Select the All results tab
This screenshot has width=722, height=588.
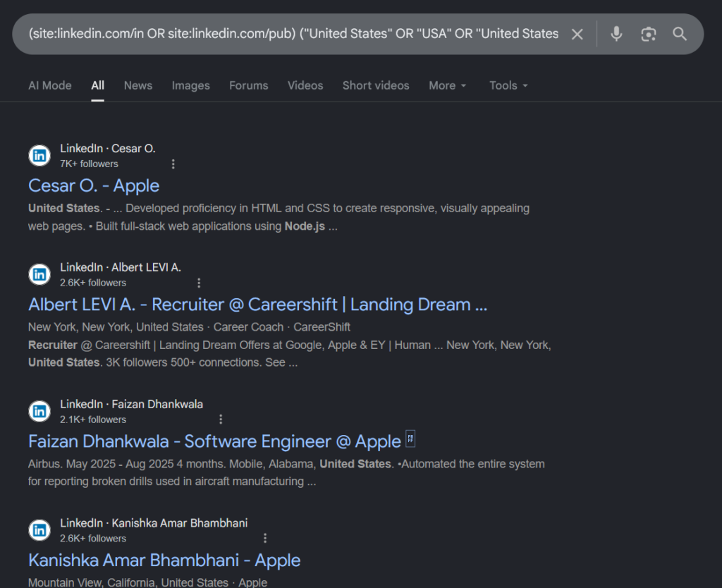pos(97,85)
